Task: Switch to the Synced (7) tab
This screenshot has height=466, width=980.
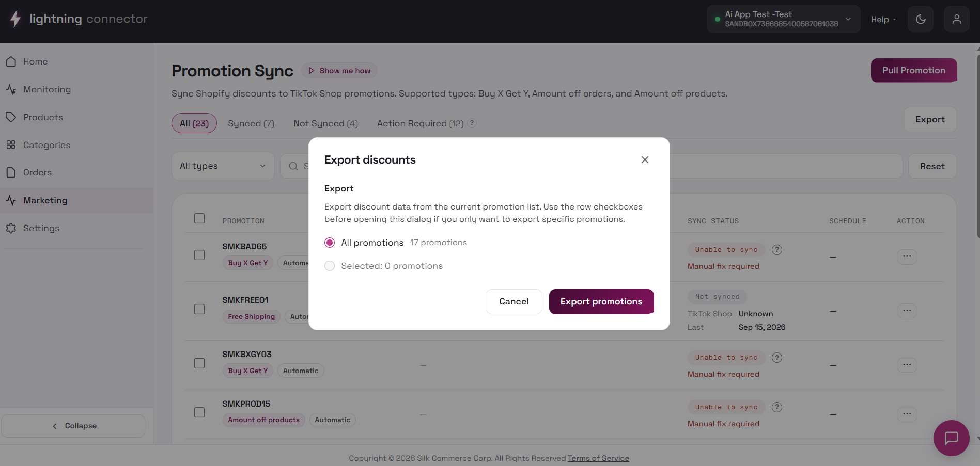Action: (x=251, y=123)
